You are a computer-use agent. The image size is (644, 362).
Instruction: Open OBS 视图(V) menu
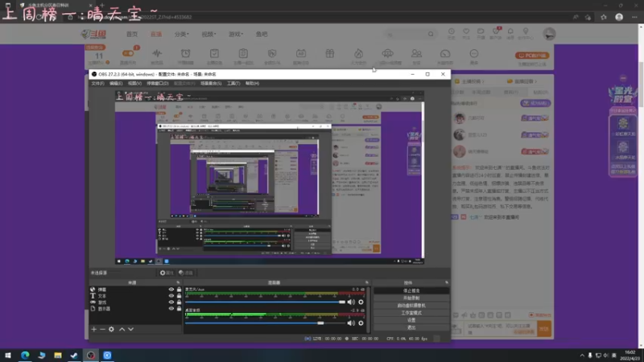(134, 84)
